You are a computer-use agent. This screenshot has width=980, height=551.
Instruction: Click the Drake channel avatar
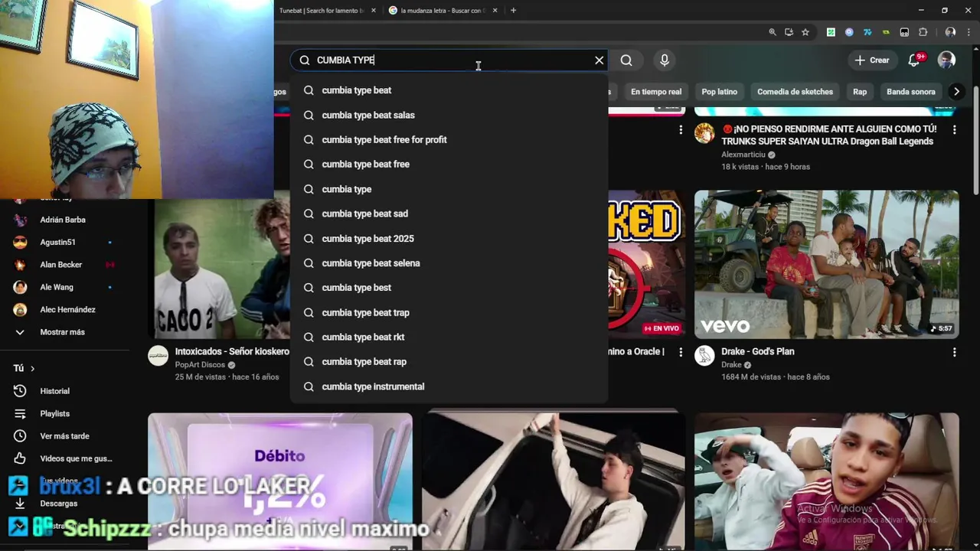pos(704,356)
